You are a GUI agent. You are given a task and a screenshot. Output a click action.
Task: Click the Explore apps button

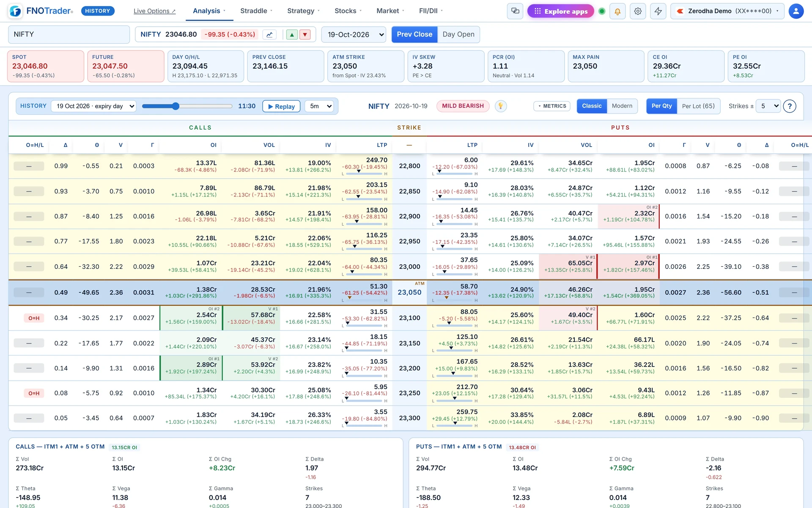pos(560,11)
